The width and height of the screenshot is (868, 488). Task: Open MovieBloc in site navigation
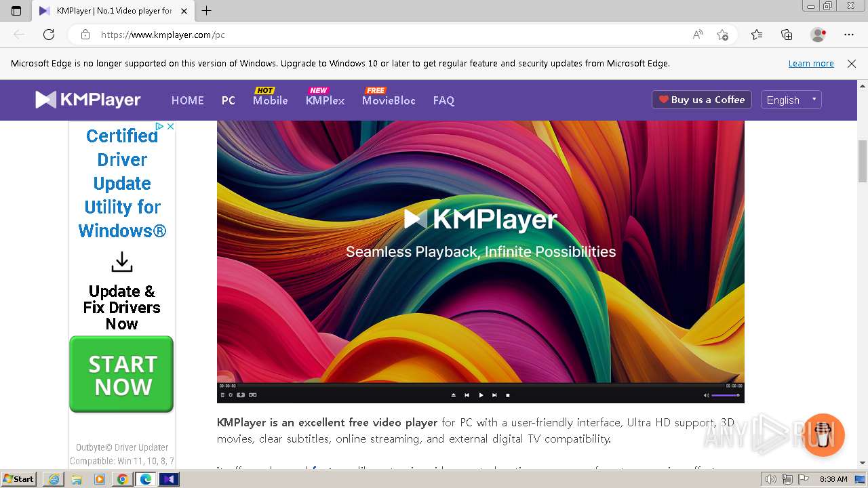tap(389, 100)
